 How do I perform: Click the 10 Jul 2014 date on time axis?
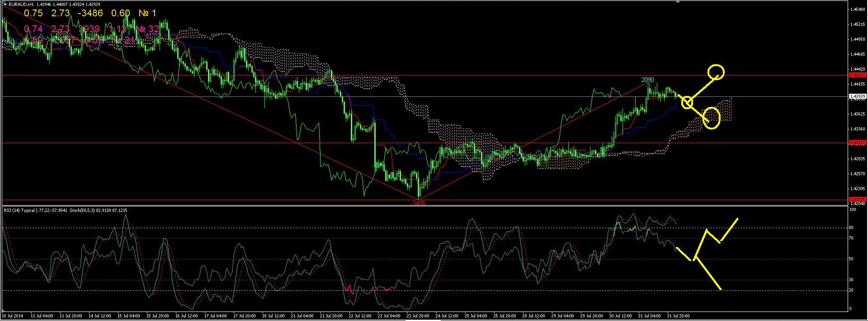point(13,316)
